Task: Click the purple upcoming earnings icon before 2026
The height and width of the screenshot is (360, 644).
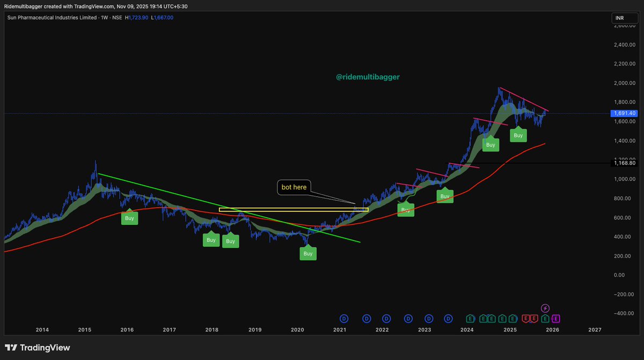Action: [555, 319]
